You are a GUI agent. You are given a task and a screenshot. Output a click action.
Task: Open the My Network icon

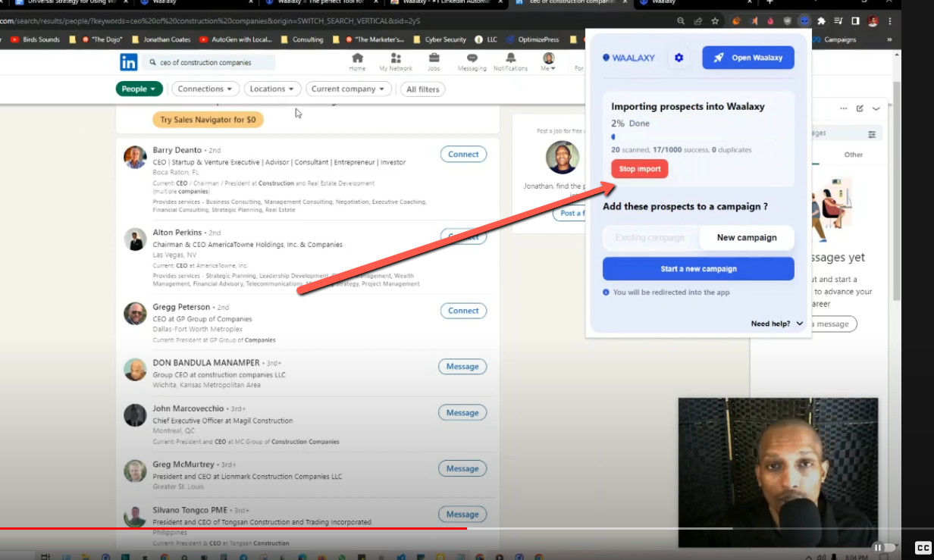tap(395, 62)
